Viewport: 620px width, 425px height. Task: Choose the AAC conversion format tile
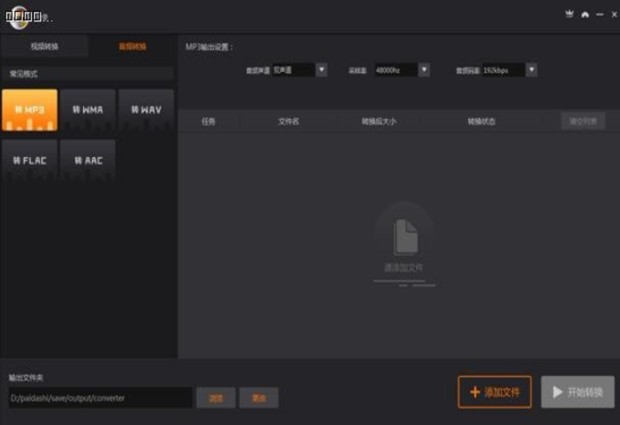(x=87, y=160)
